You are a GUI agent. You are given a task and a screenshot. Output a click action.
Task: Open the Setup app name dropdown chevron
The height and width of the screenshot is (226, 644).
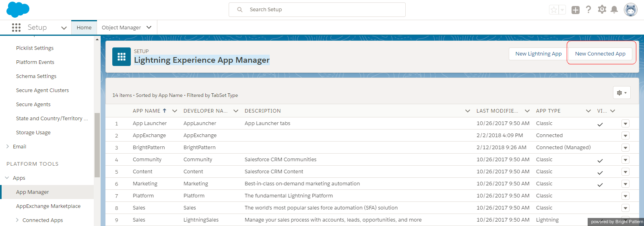click(x=64, y=28)
